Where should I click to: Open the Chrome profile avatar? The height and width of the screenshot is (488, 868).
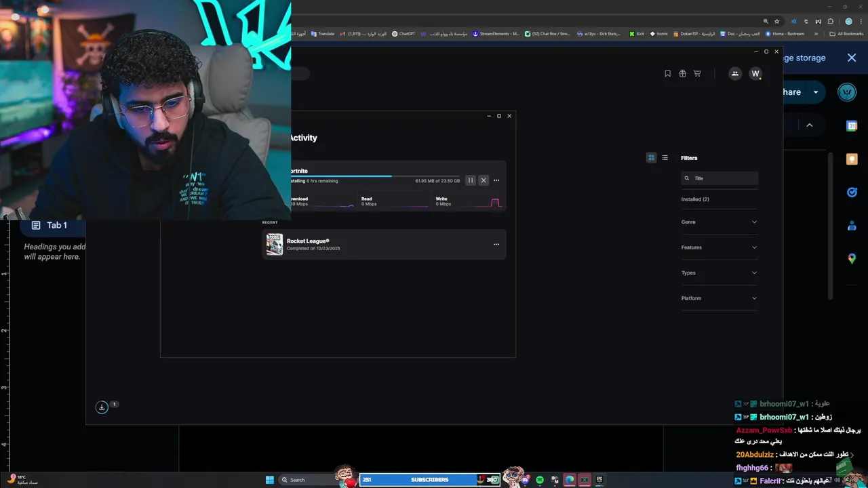(848, 21)
